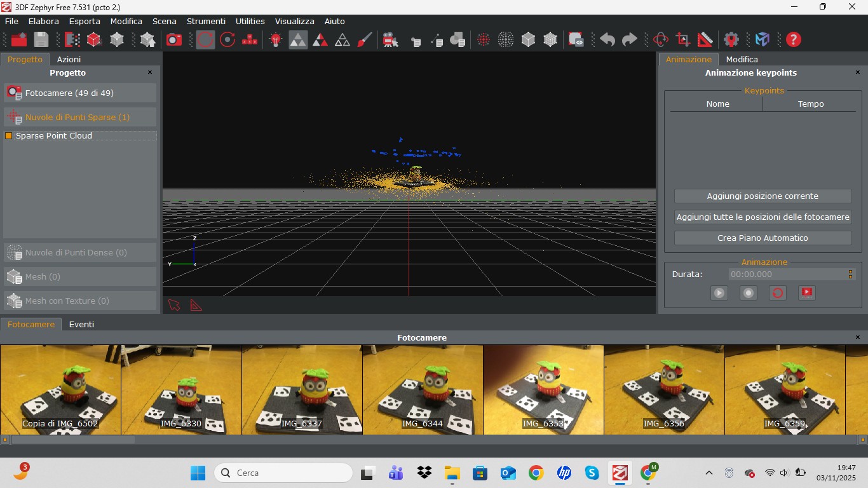
Task: Click the Undo arrow in the toolbar
Action: pyautogui.click(x=607, y=39)
